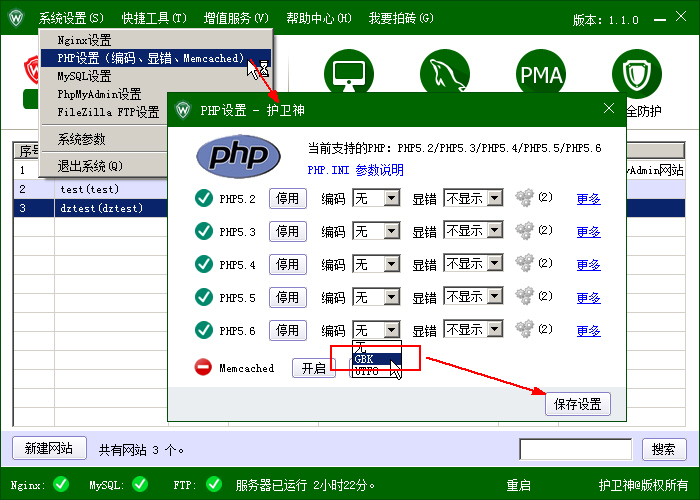This screenshot has width=700, height=500.
Task: Open the PHP5.5 显错 dropdown
Action: 473,297
